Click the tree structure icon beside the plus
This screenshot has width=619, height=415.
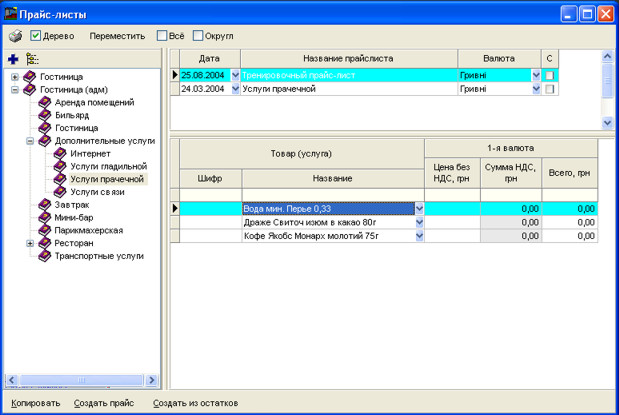pos(32,60)
